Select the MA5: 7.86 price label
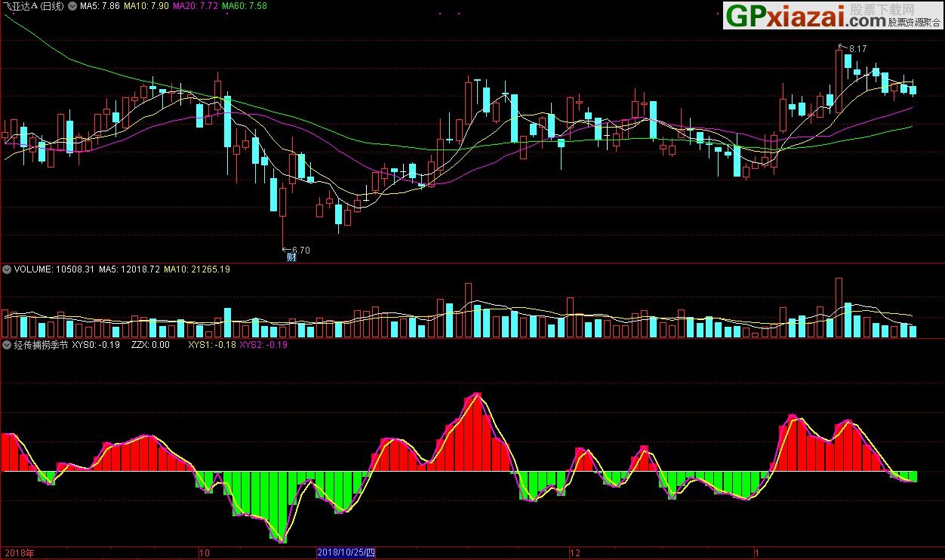945x560 pixels. coord(100,6)
